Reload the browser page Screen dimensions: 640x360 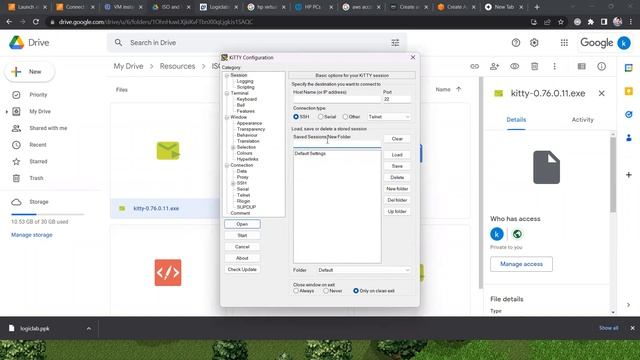point(36,22)
